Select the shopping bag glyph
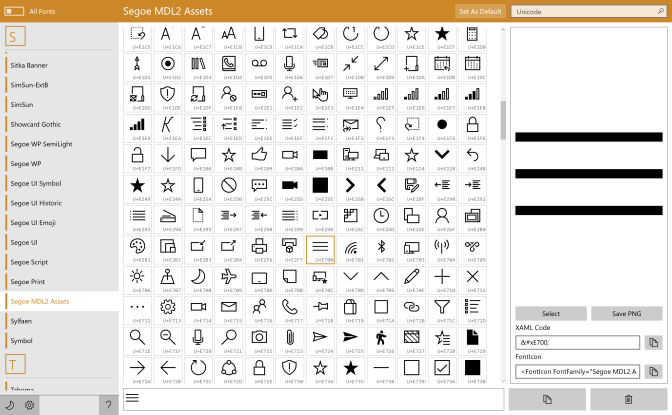Viewport: 672px width, 415px height. [x=351, y=310]
